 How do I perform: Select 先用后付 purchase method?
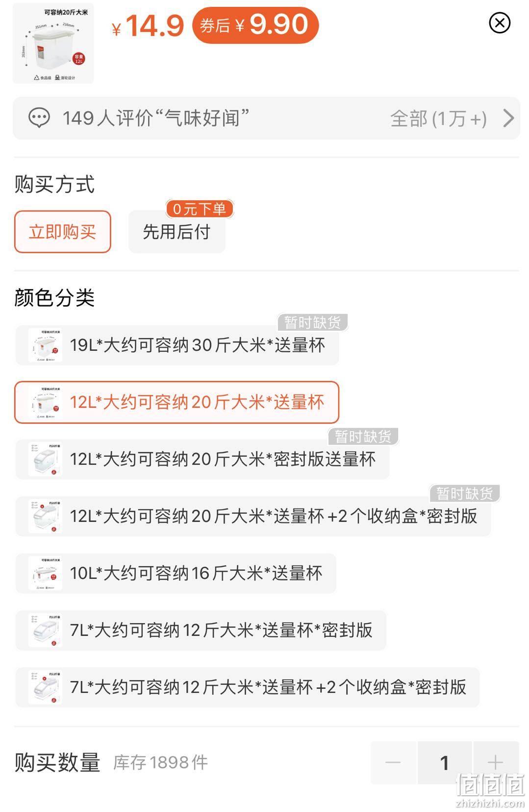coord(177,232)
